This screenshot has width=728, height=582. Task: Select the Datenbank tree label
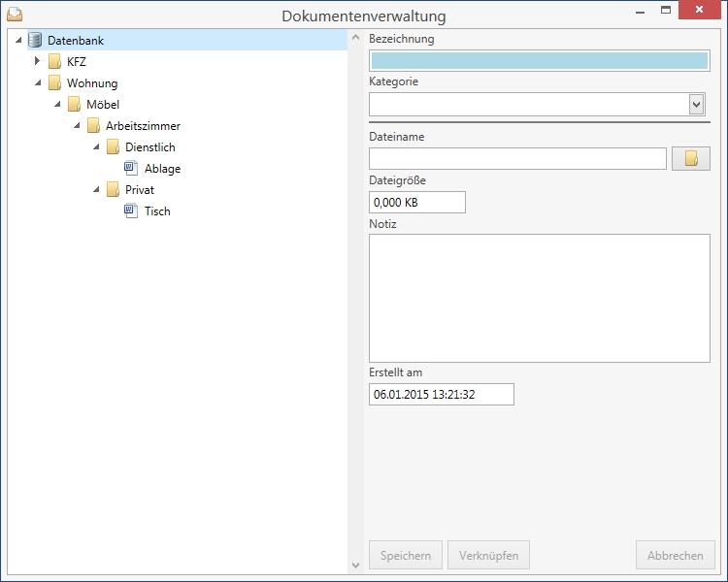pos(76,41)
